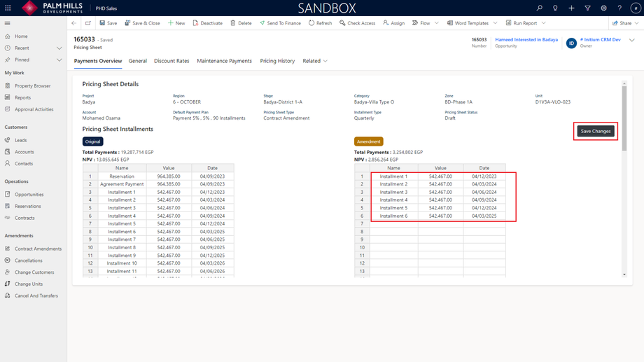Open the Pricing History tab

click(277, 61)
